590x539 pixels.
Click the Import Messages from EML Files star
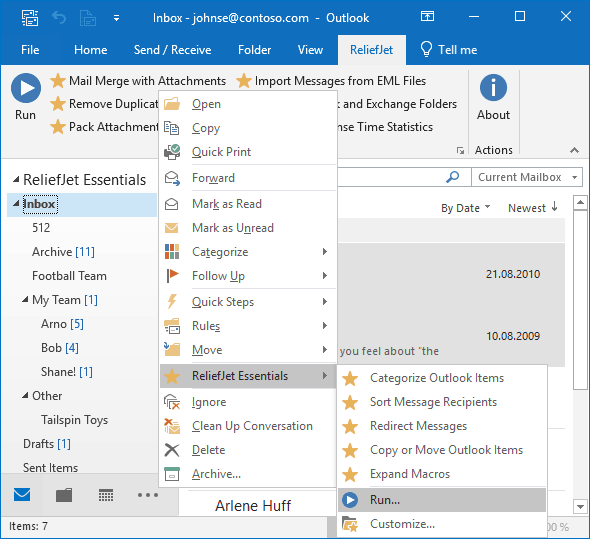[244, 81]
